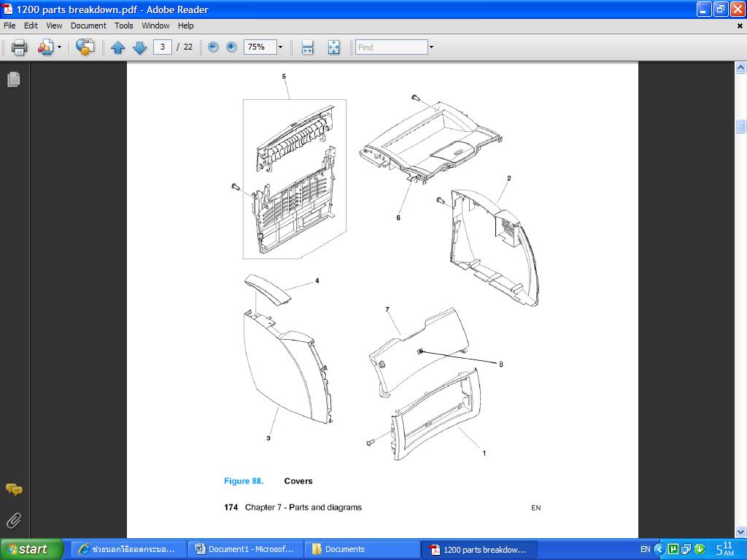The width and height of the screenshot is (747, 560).
Task: Open the Help menu
Action: (186, 26)
